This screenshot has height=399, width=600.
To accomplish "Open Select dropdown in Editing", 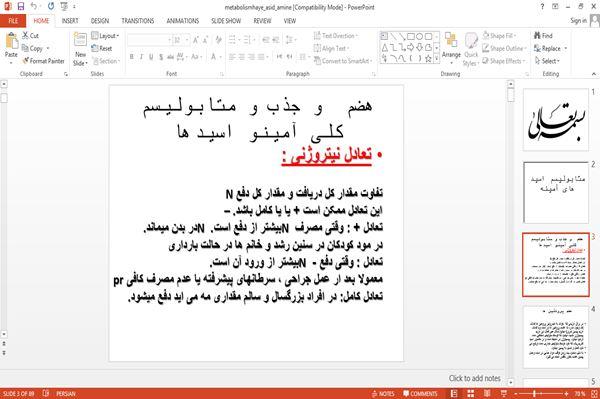I will tap(547, 61).
